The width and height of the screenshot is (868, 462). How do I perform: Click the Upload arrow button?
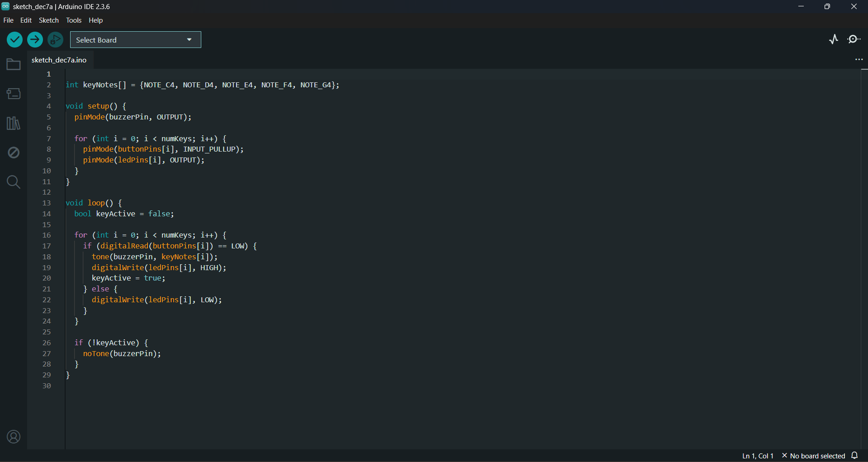35,40
